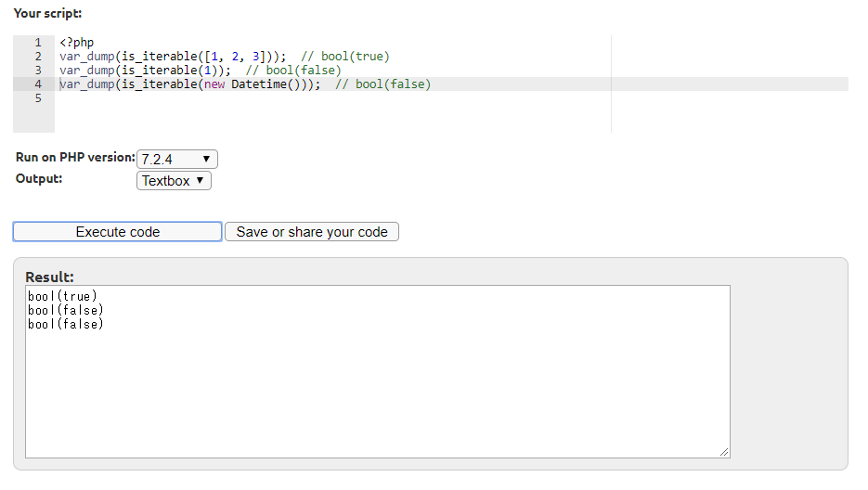
Task: Click line number 3 in the gutter
Action: click(38, 71)
